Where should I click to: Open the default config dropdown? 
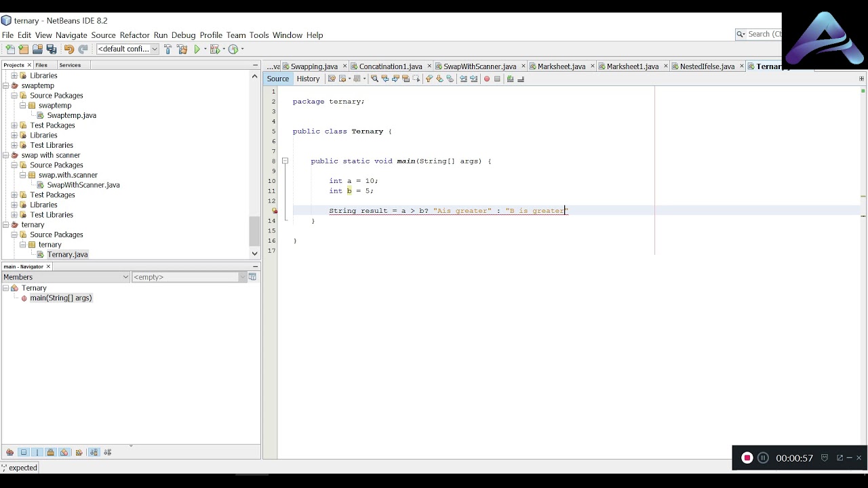point(153,49)
